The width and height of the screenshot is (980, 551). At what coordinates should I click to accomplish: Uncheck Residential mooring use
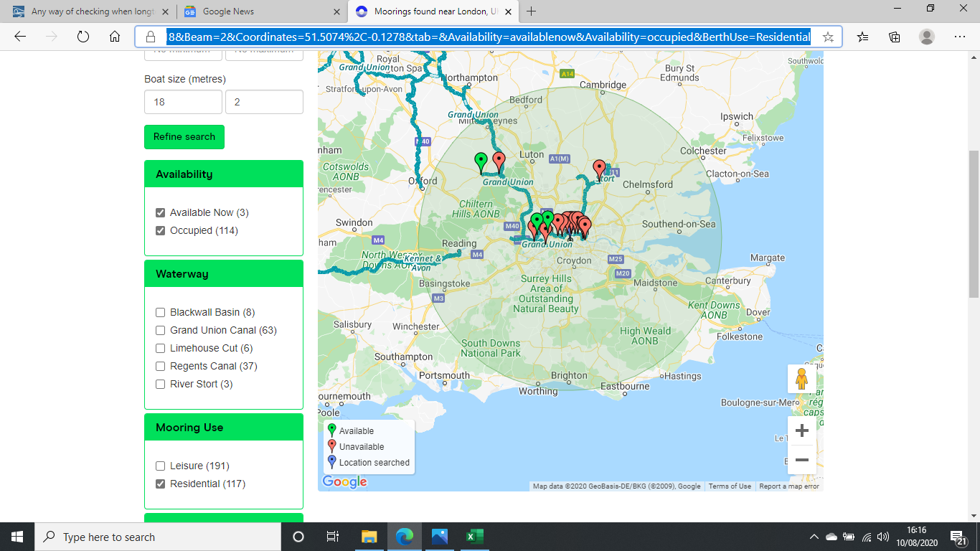(161, 484)
